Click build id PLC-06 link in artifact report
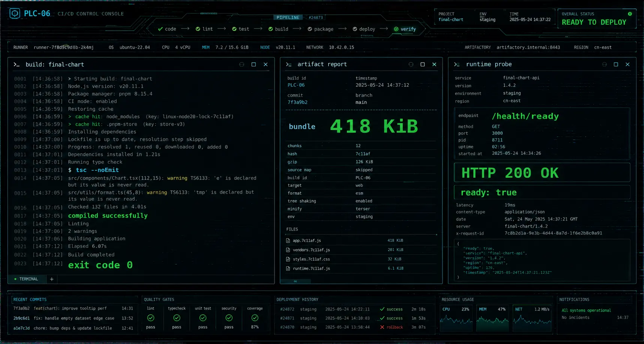The height and width of the screenshot is (344, 644). pyautogui.click(x=296, y=85)
